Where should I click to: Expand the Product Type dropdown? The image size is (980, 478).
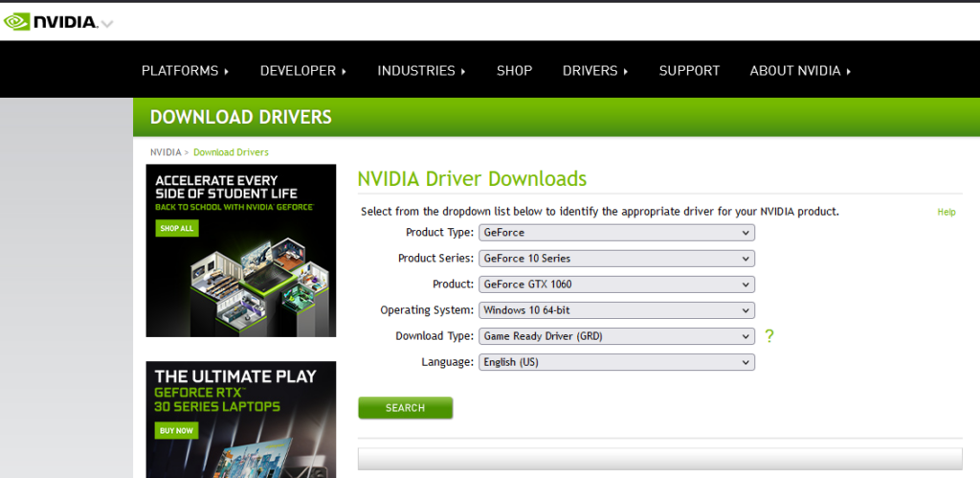coord(617,233)
